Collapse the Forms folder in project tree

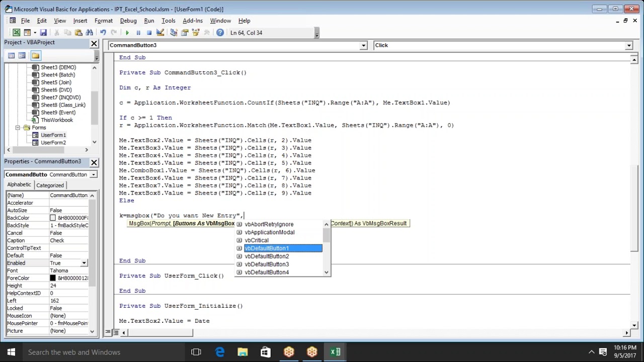[18, 128]
